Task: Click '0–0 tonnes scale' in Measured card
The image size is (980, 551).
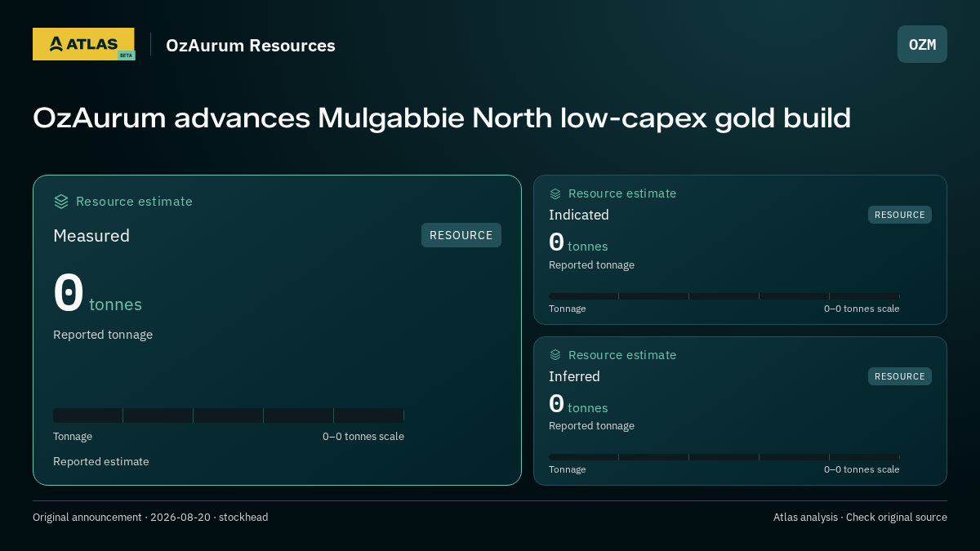Action: point(363,437)
